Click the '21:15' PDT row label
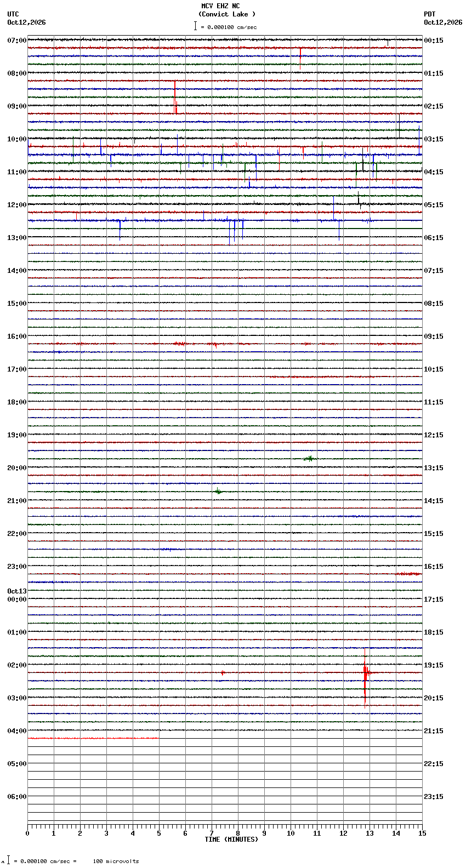Viewport: 466px width, 868px height. pos(434,731)
